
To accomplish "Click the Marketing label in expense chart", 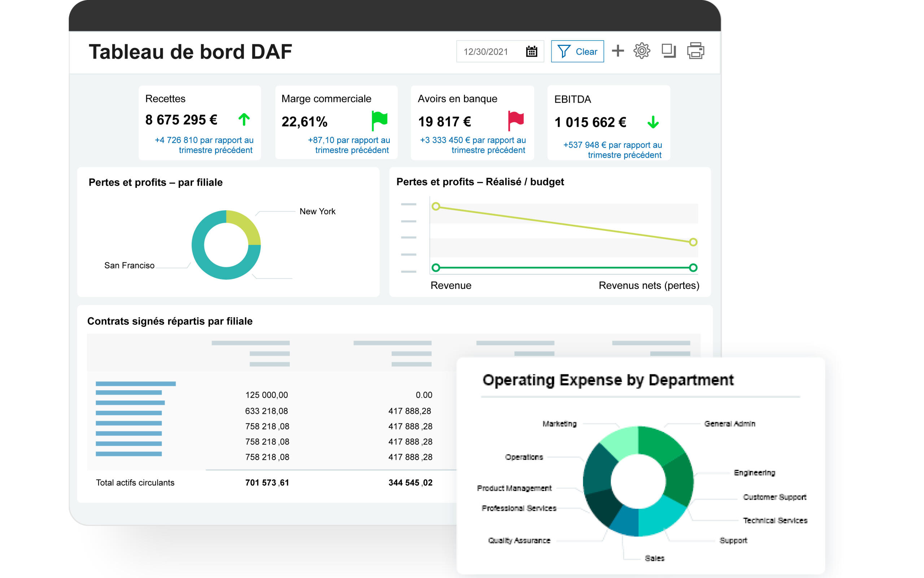I will point(559,423).
